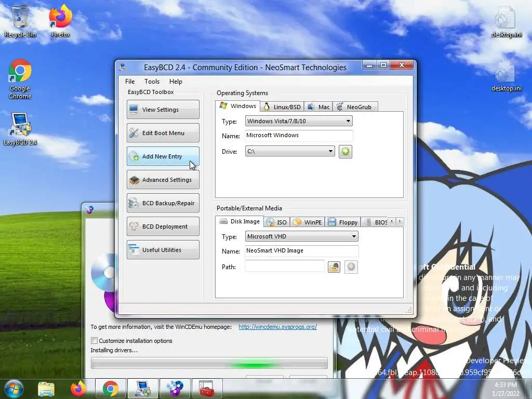Open the BCD Backup/Repair section
This screenshot has width=532, height=399.
163,203
